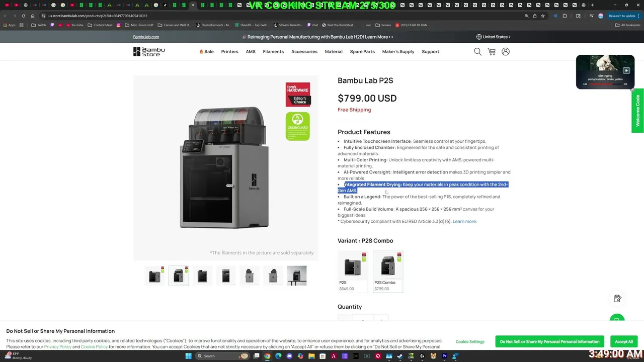
Task: Open the Cookie Policy link
Action: (95, 347)
